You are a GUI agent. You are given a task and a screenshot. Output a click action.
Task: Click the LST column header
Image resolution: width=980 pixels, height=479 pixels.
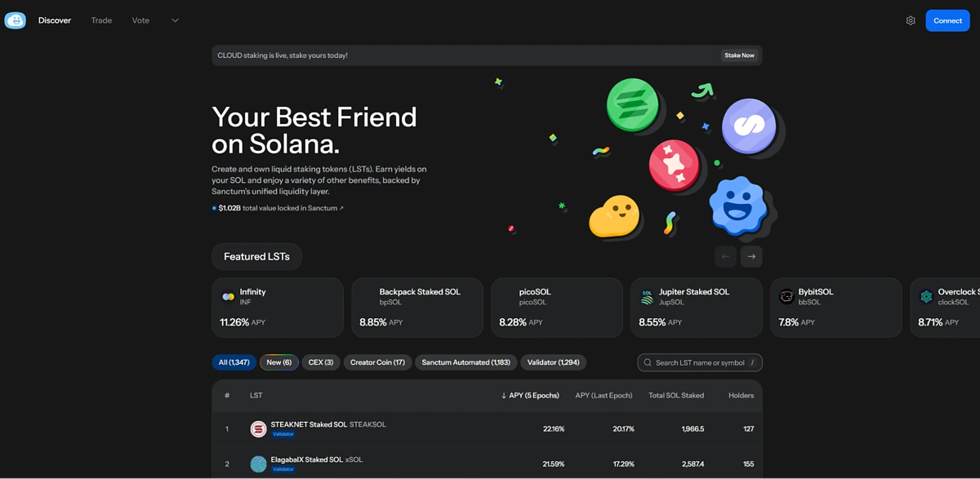(256, 396)
